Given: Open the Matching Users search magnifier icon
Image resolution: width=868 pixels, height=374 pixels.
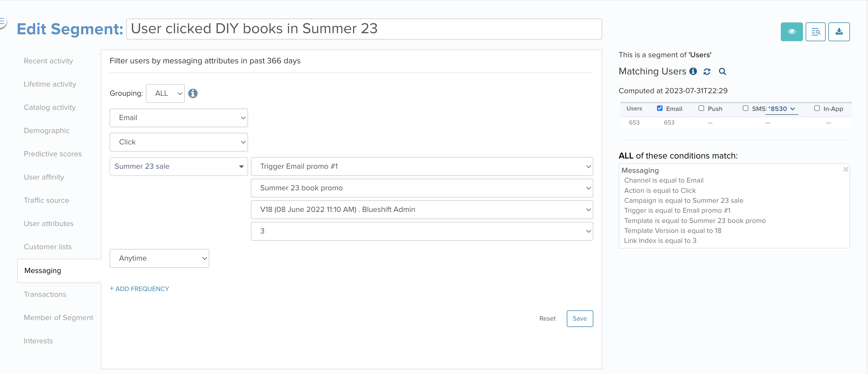Looking at the screenshot, I should tap(722, 71).
